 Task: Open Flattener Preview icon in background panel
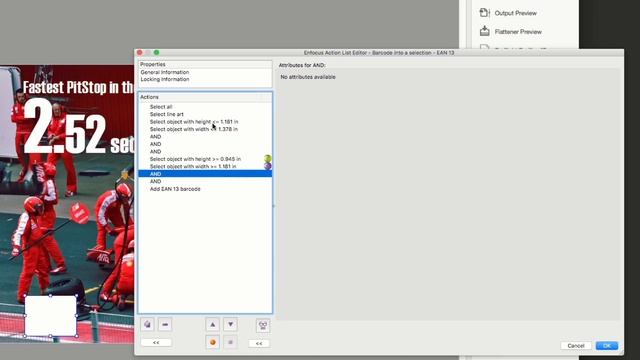484,31
